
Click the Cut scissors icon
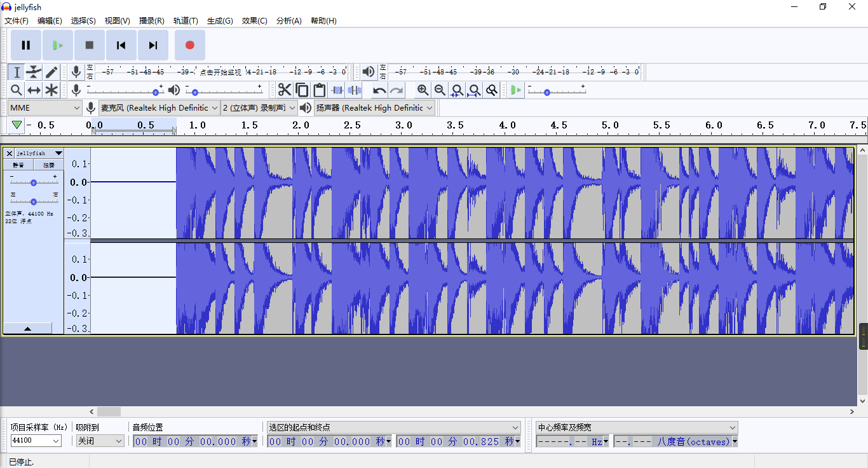click(285, 90)
